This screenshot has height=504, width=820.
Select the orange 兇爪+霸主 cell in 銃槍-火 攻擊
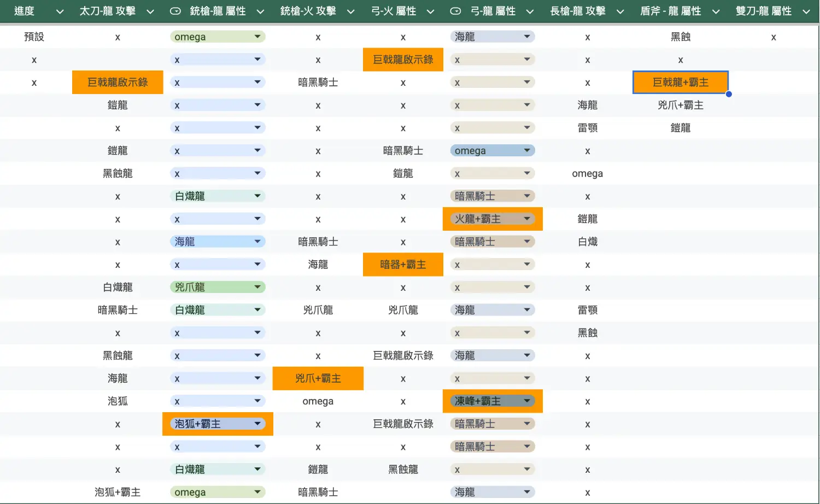[318, 378]
